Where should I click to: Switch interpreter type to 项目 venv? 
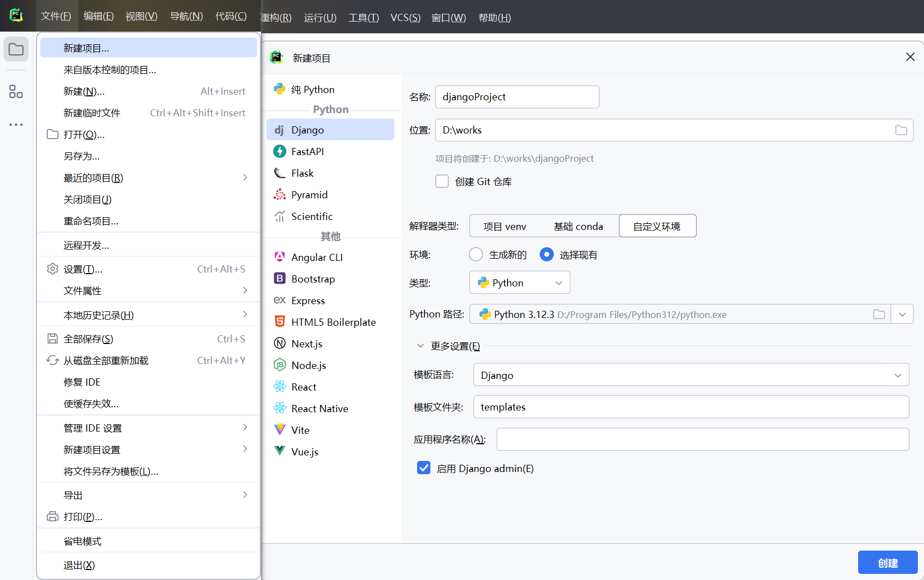pos(505,226)
